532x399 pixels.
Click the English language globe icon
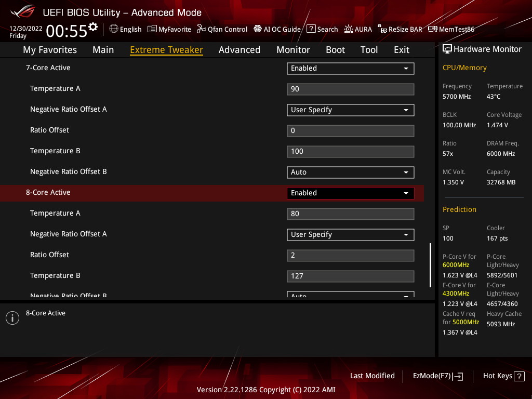point(114,29)
